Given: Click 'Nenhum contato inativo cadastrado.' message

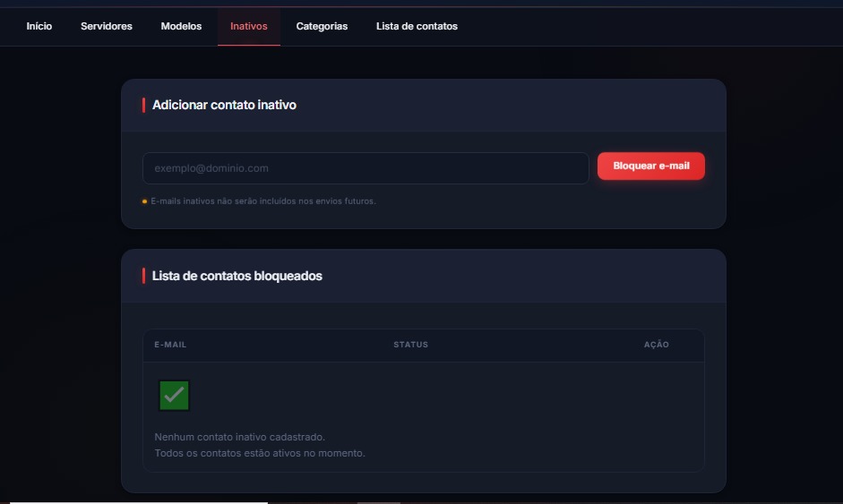Looking at the screenshot, I should tap(240, 437).
